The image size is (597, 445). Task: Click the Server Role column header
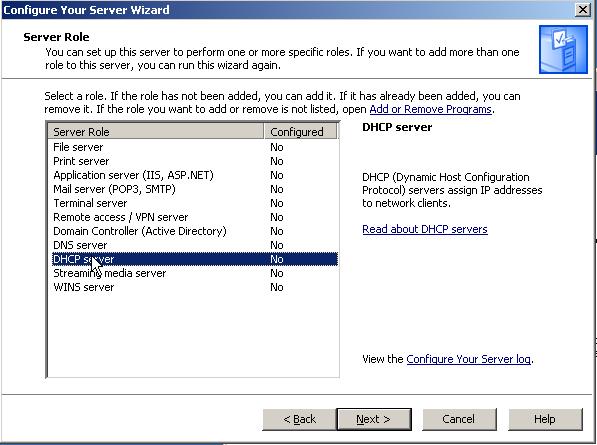[156, 132]
